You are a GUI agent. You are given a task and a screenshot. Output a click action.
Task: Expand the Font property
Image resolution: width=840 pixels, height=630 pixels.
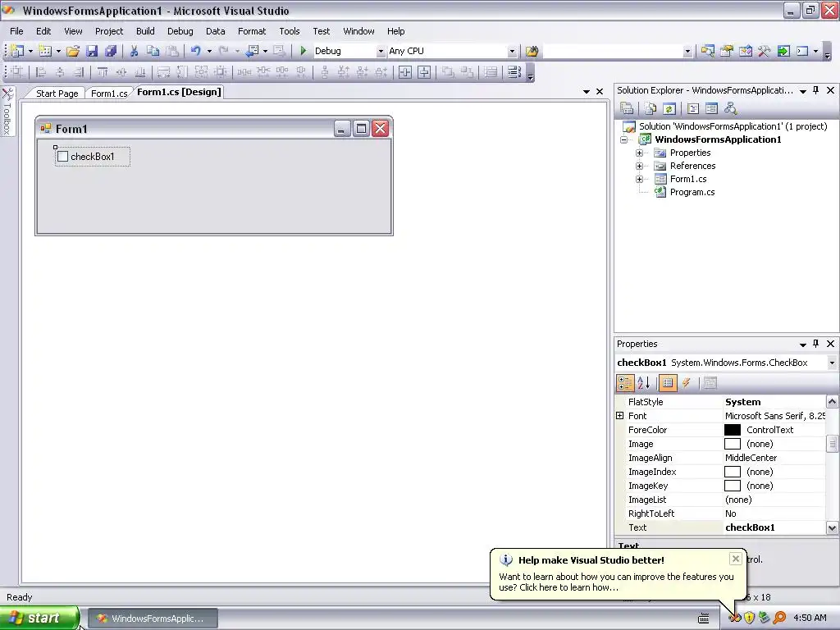[x=620, y=416]
